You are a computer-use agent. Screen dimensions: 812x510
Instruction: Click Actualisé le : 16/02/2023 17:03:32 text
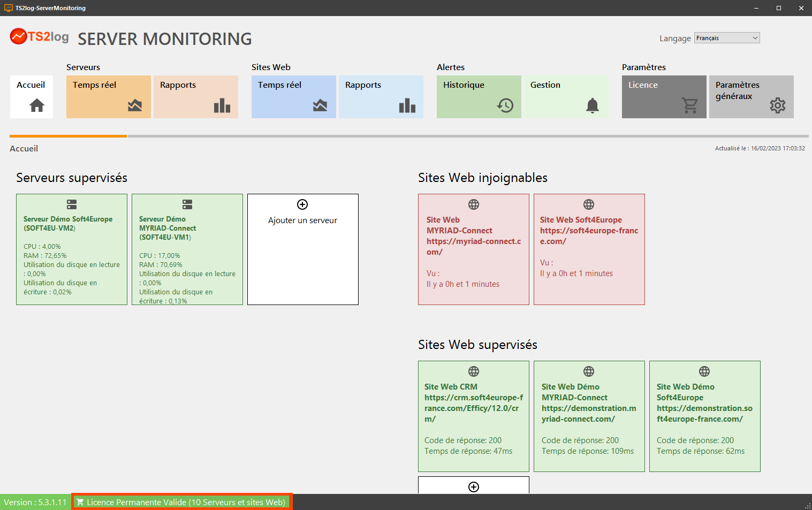tap(760, 148)
